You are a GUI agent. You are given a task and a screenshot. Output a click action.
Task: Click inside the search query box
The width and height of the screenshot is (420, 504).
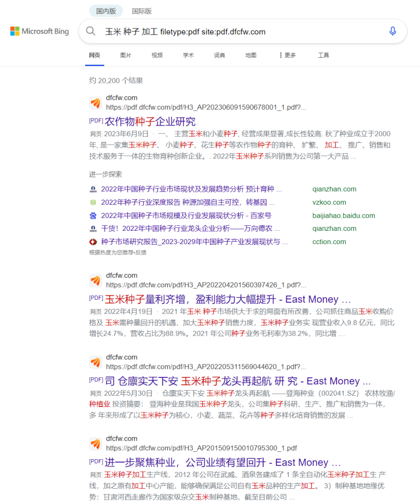click(236, 31)
